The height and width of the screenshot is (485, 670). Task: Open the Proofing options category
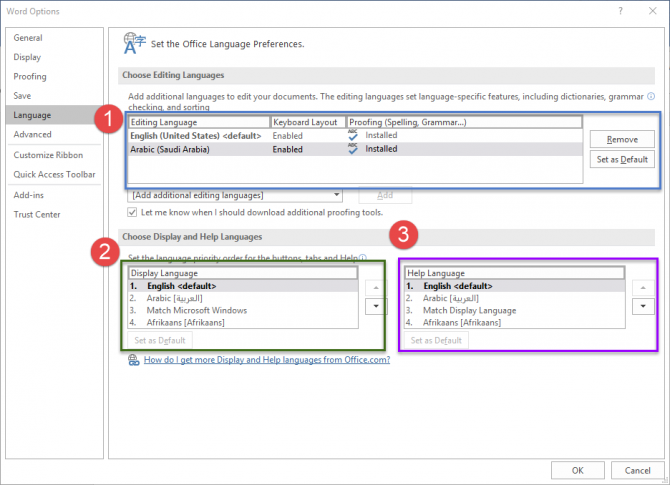tap(30, 76)
